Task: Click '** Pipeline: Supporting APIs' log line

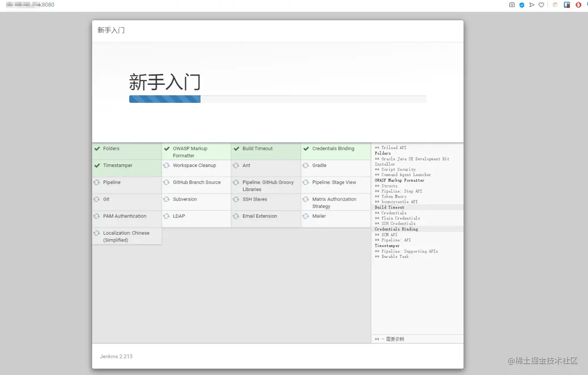Action: tap(406, 251)
